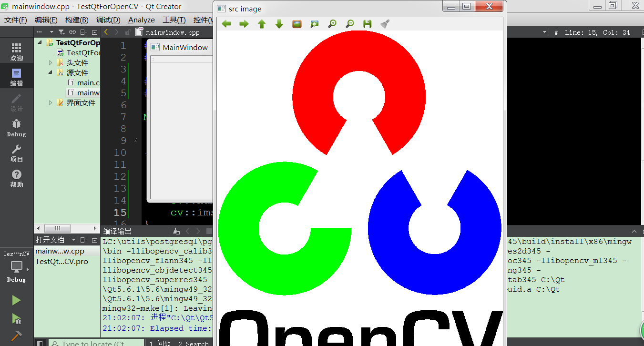The image size is (644, 346).
Task: Click the Type to locate field
Action: (x=97, y=343)
